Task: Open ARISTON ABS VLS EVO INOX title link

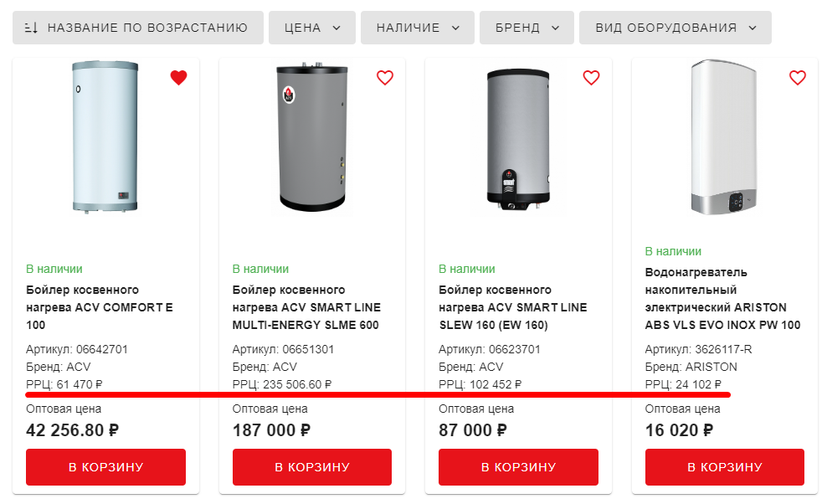Action: pyautogui.click(x=722, y=299)
